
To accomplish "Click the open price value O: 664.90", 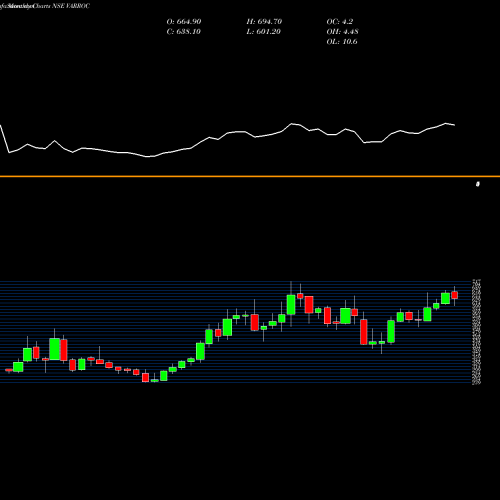I will [x=184, y=22].
